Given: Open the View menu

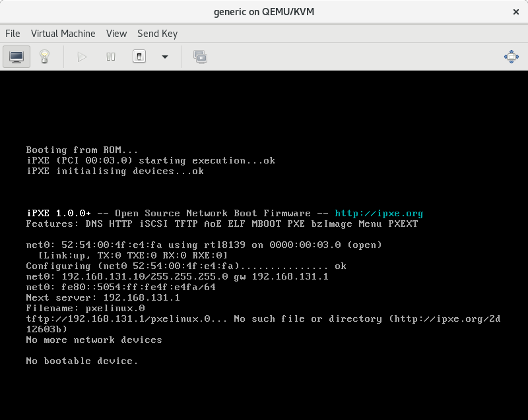Looking at the screenshot, I should [x=117, y=34].
